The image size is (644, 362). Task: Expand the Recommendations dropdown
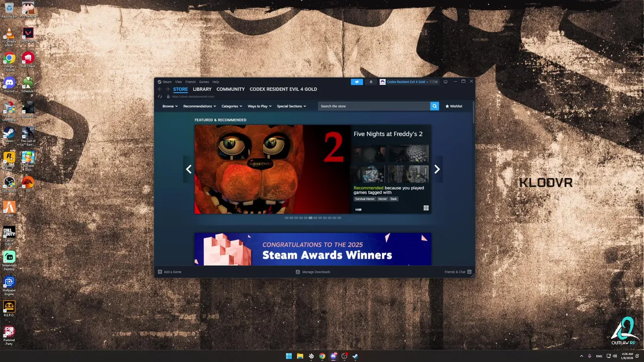(x=199, y=106)
